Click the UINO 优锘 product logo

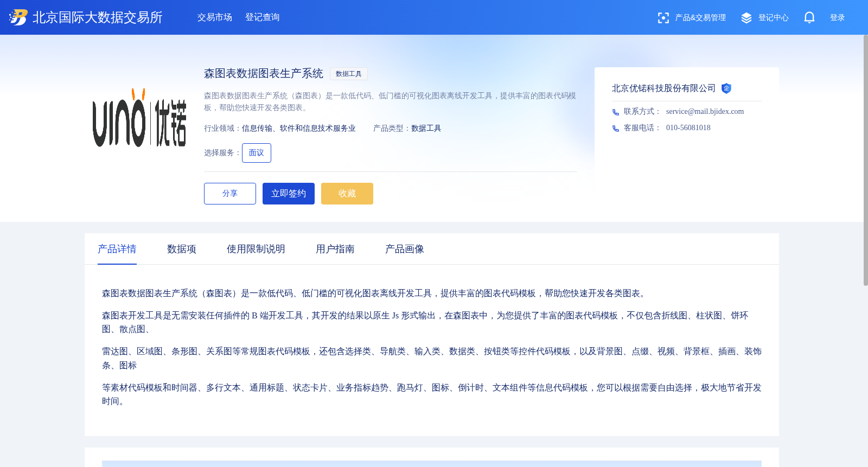click(x=139, y=118)
